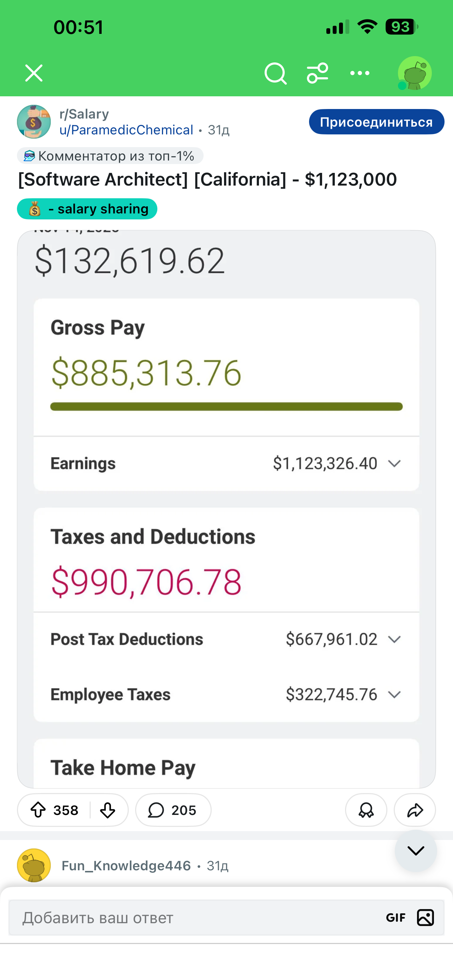The image size is (453, 980).
Task: Expand the Earnings row chevron
Action: tap(394, 464)
